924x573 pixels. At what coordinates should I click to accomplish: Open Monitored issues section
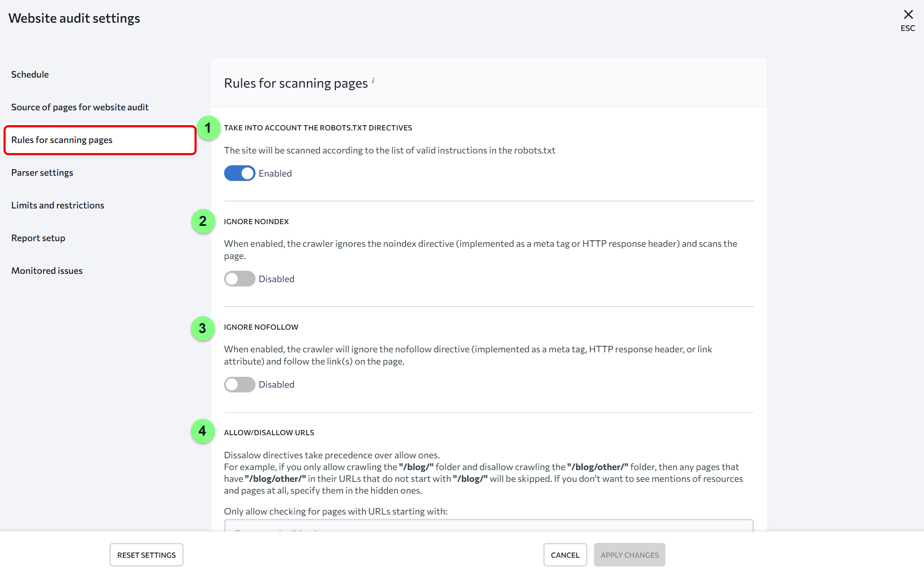pos(47,271)
